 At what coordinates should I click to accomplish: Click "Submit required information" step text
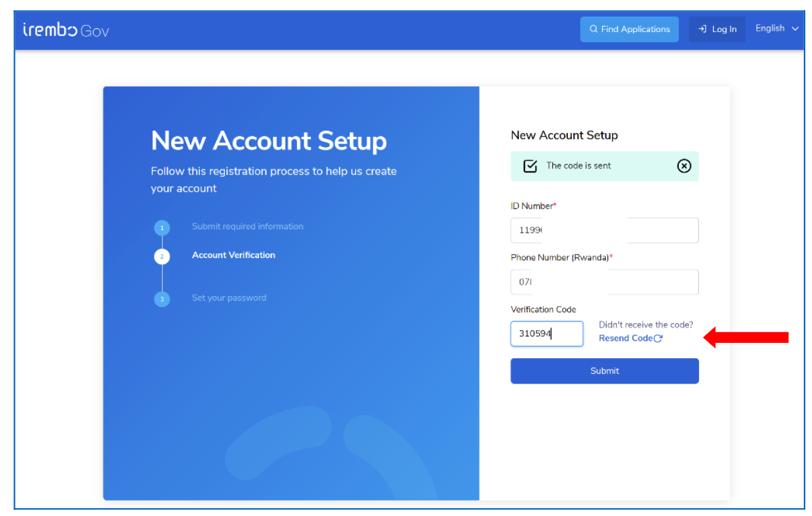point(247,227)
